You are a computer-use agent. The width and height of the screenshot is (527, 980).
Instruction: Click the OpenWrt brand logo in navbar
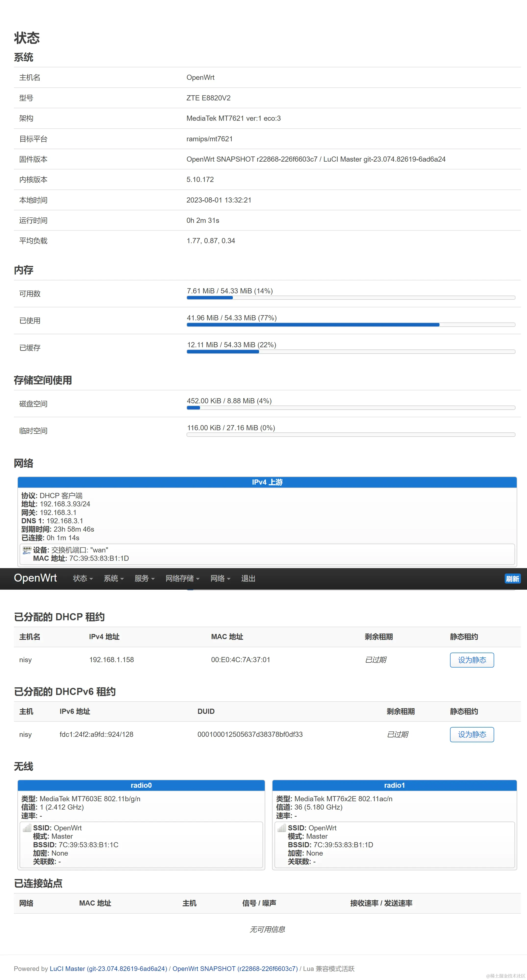click(x=35, y=578)
